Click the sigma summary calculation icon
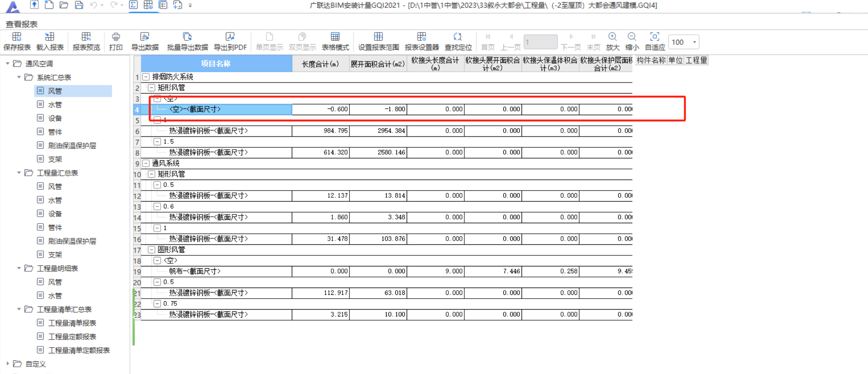The image size is (868, 374). point(133,5)
